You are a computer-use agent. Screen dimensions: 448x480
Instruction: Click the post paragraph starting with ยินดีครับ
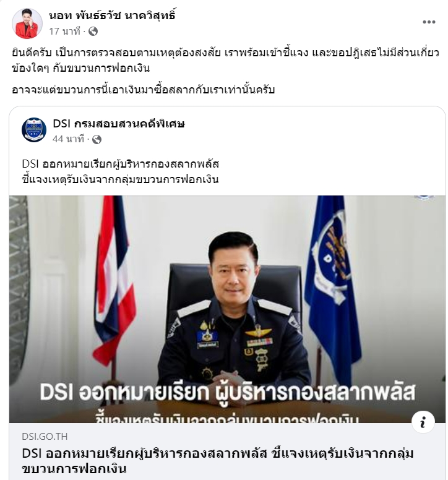(x=226, y=60)
